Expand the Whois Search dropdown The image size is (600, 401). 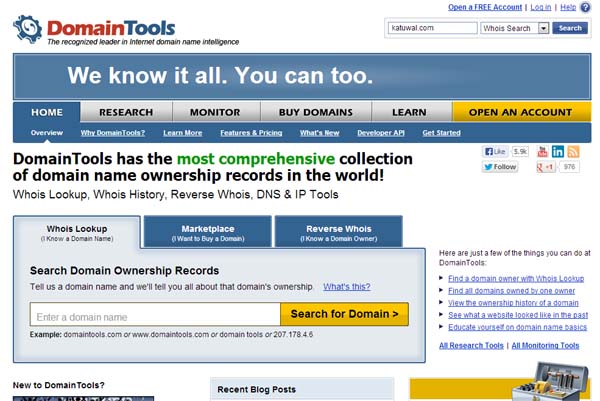coord(544,28)
